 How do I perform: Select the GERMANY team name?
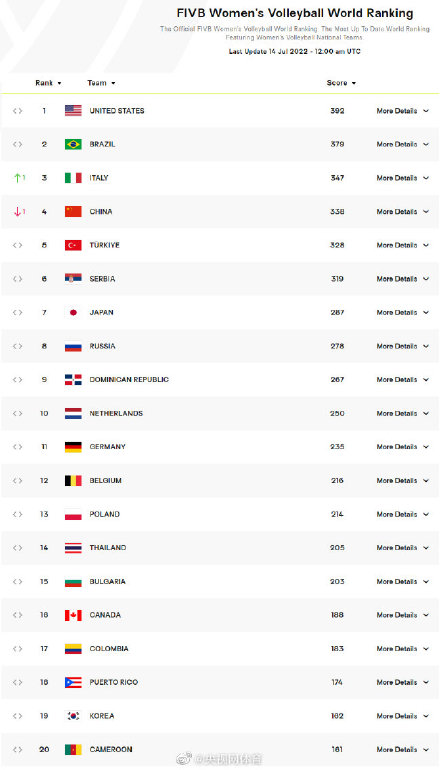pos(108,447)
